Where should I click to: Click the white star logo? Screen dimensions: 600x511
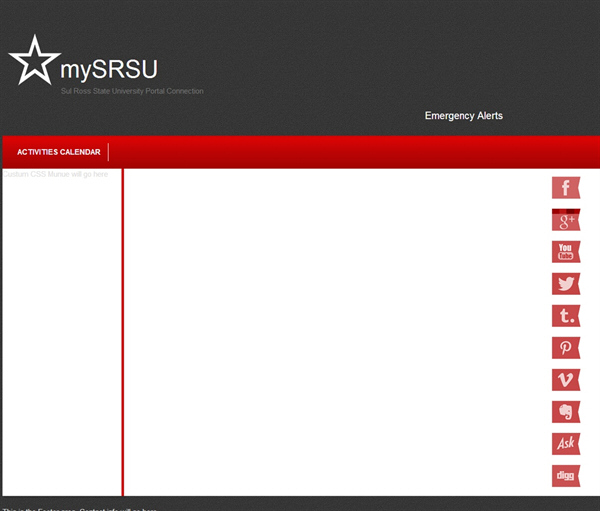(x=33, y=61)
